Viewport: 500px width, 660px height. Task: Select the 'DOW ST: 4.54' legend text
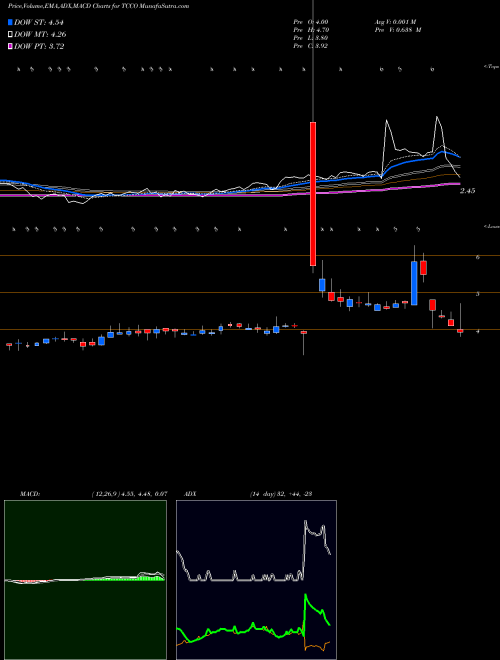pos(39,23)
